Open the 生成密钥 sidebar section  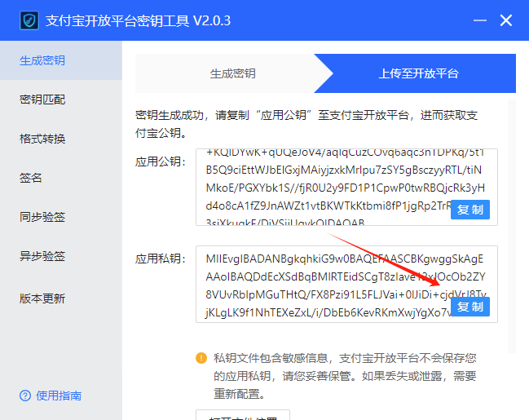[61, 61]
